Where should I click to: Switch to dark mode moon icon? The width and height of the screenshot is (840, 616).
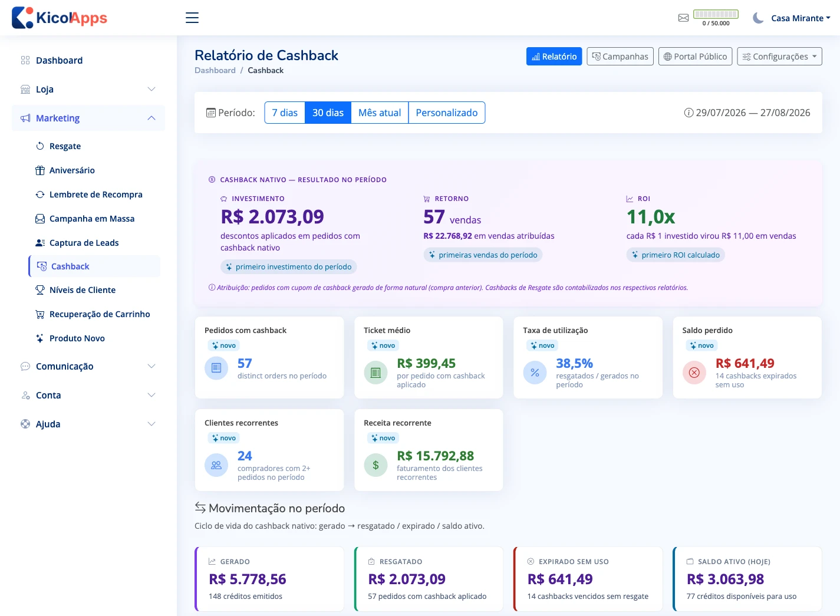coord(758,18)
